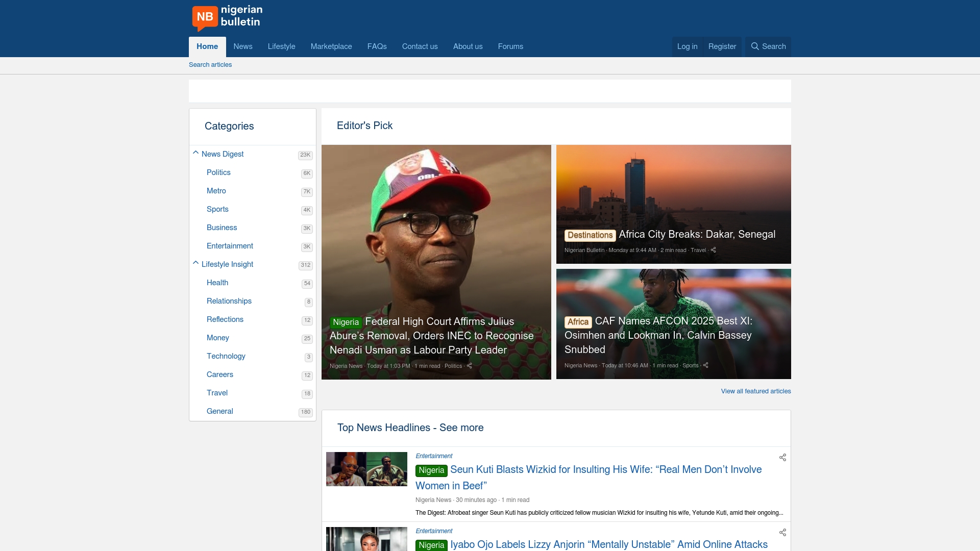Screen dimensions: 980x551
Task: Click the NB Nigerian Bulletin logo
Action: click(227, 18)
